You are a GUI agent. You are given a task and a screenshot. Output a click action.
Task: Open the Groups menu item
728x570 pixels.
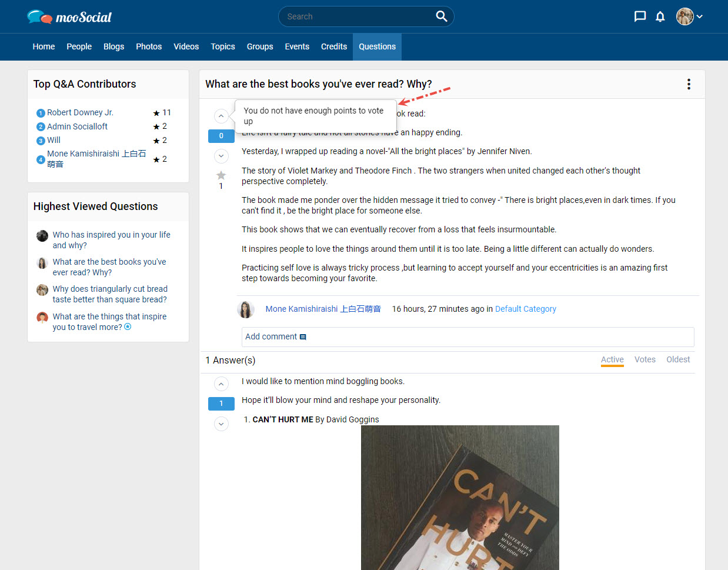coord(260,46)
